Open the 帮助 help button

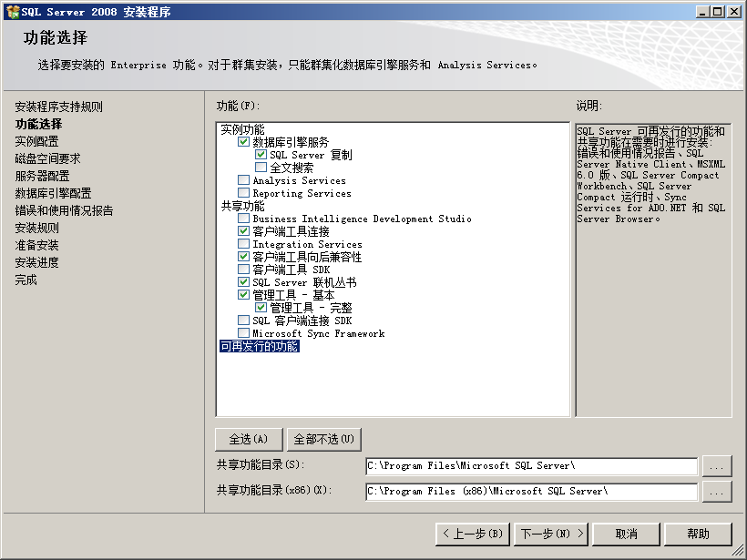[698, 534]
